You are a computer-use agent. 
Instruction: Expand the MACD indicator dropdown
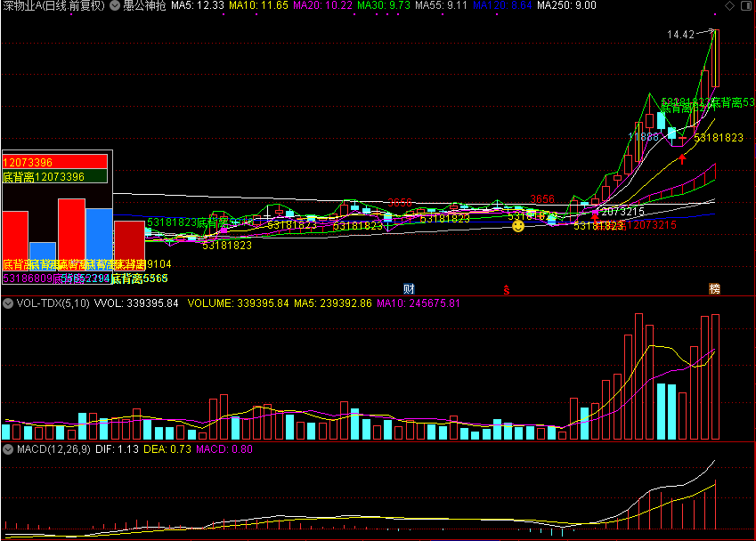pos(8,449)
